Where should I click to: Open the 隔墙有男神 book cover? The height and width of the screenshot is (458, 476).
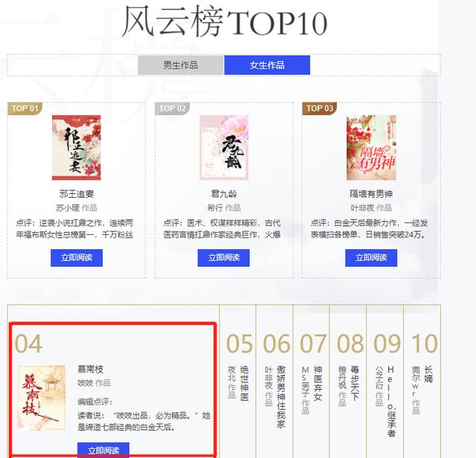(x=371, y=147)
